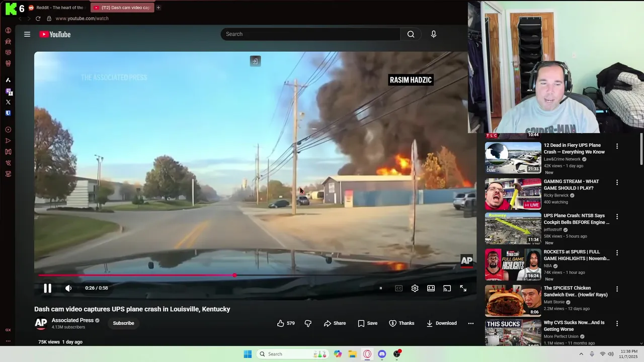Click the pop-out video icon above the player
644x362 pixels.
255,61
